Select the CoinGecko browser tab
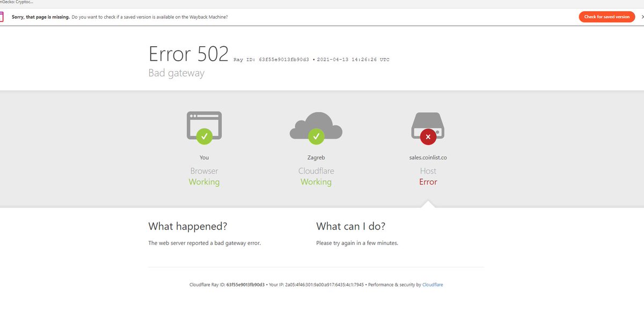Image resolution: width=644 pixels, height=309 pixels. pyautogui.click(x=17, y=2)
